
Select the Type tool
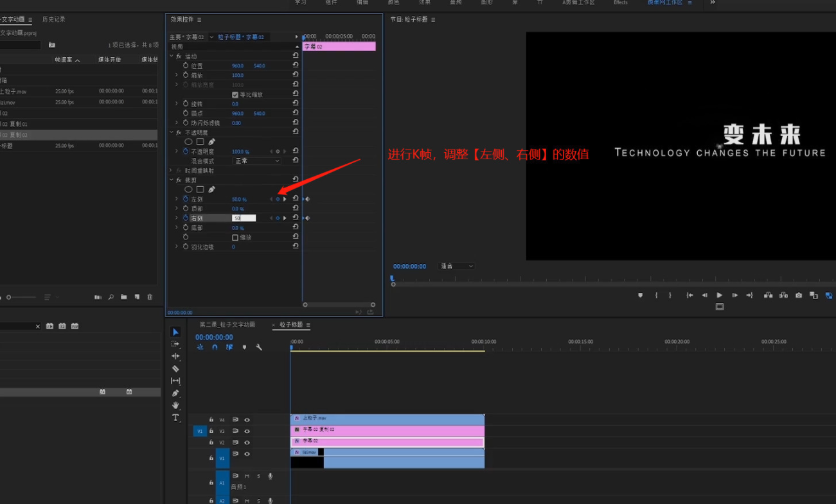(x=175, y=417)
